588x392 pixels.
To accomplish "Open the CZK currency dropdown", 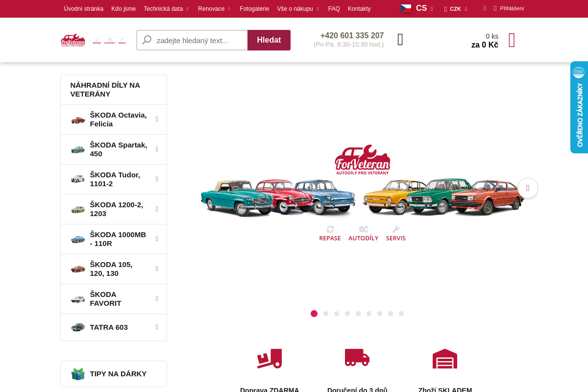I will point(456,9).
